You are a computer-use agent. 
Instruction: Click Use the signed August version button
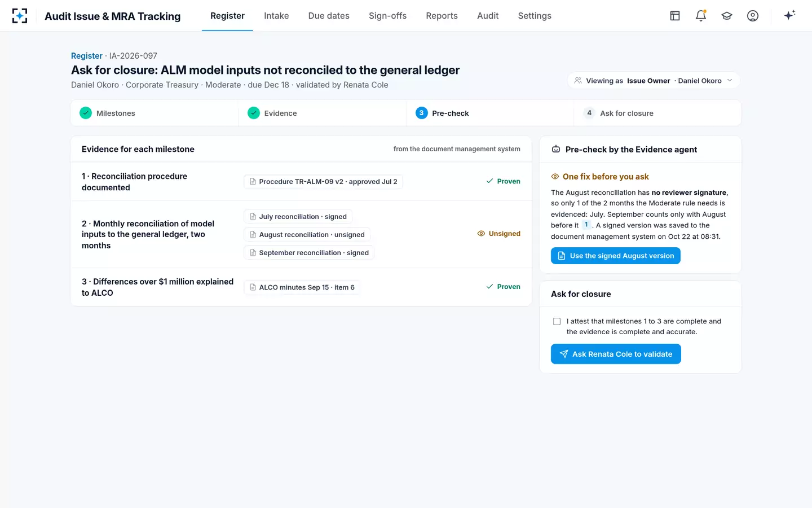616,256
